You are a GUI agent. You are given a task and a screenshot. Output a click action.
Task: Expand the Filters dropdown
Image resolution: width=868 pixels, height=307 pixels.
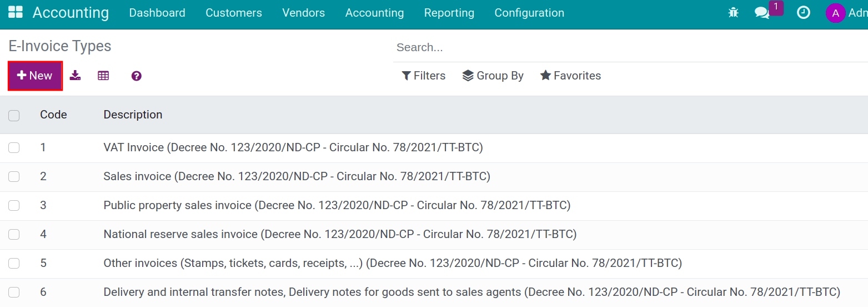pyautogui.click(x=423, y=76)
